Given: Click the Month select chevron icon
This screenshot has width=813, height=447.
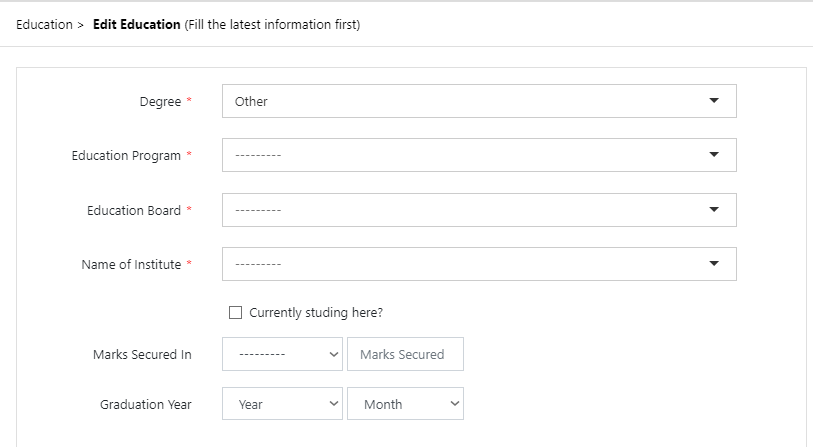Looking at the screenshot, I should pyautogui.click(x=455, y=404).
